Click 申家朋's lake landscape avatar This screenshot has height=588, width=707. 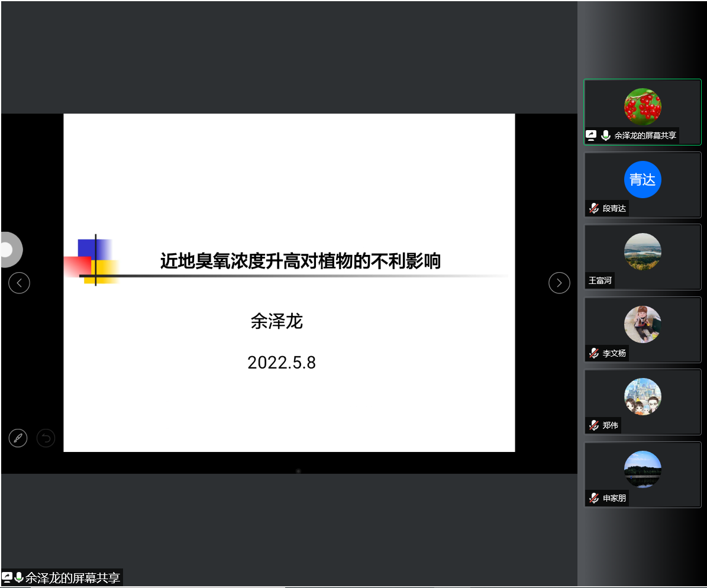(643, 469)
